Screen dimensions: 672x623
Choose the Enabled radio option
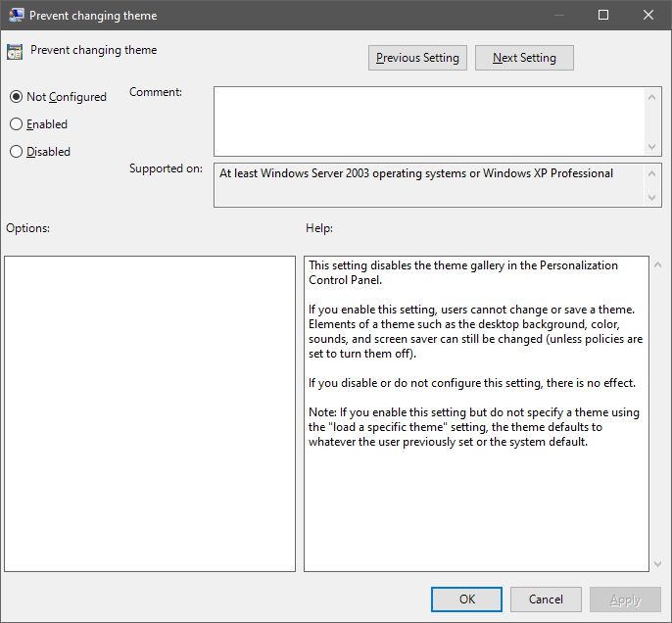point(16,124)
